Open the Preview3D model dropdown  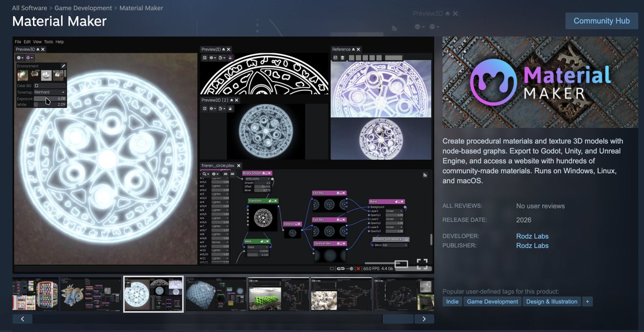(x=20, y=57)
